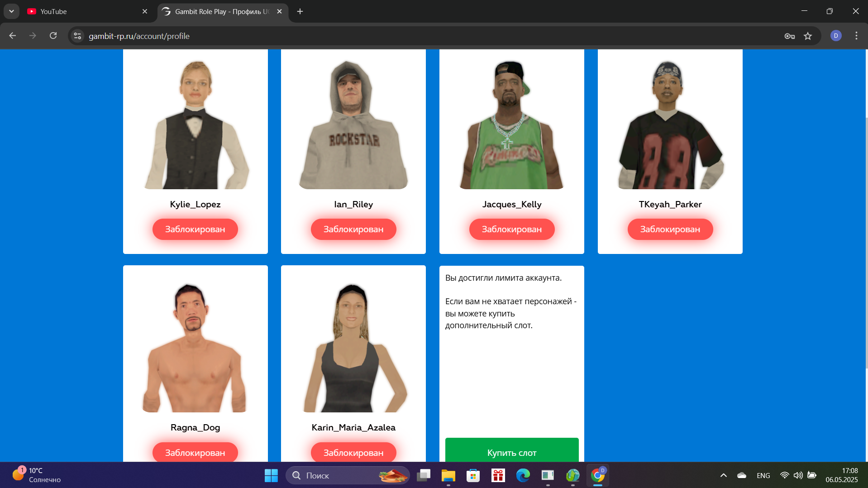Viewport: 868px width, 488px height.
Task: Expand the tab search dropdown arrow
Action: pos(11,11)
